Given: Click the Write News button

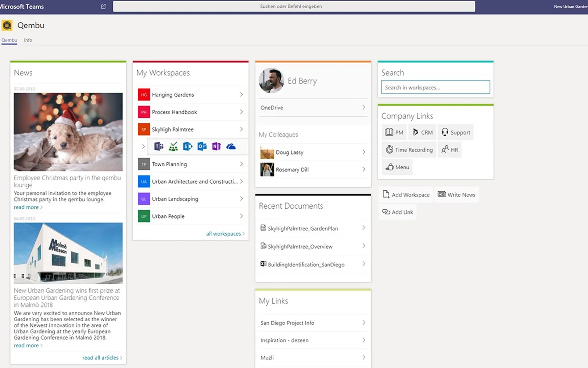Looking at the screenshot, I should [456, 195].
